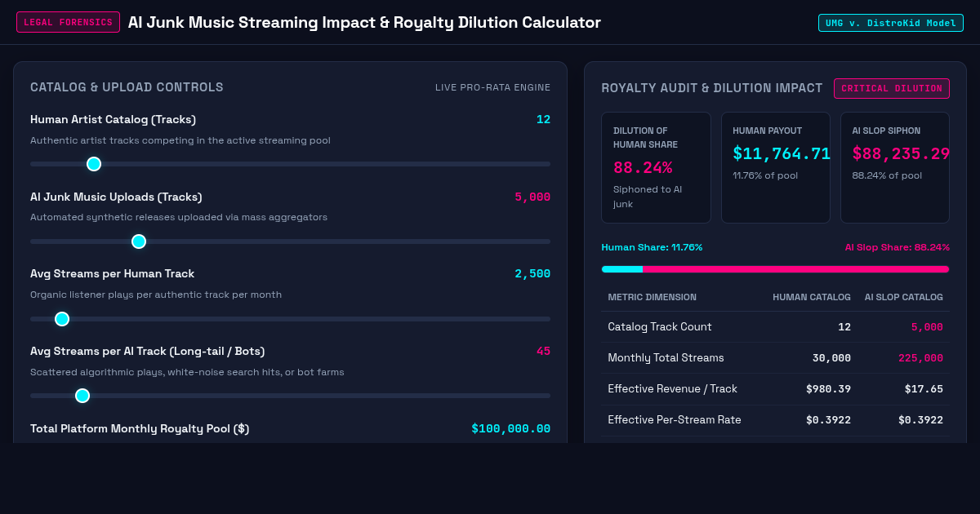Move the Avg Streams per Human Track slider
980x514 pixels.
tap(62, 319)
